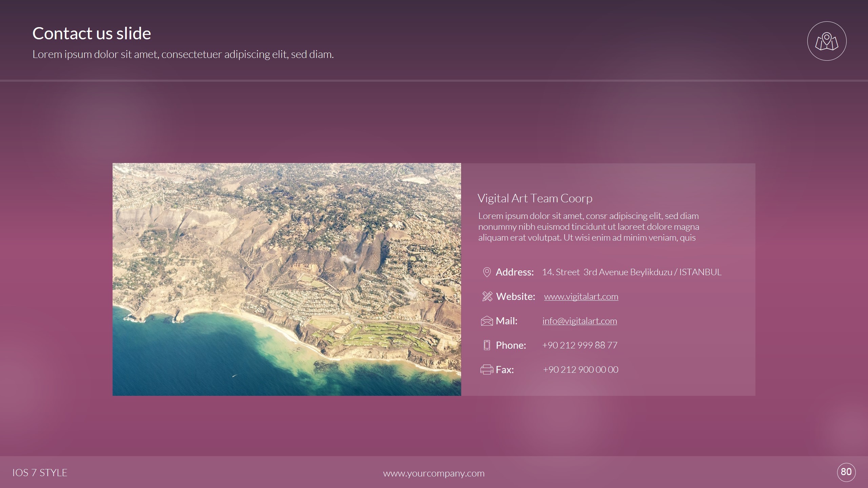Click the location pin icon beside Address
Image resolution: width=868 pixels, height=488 pixels.
(487, 272)
